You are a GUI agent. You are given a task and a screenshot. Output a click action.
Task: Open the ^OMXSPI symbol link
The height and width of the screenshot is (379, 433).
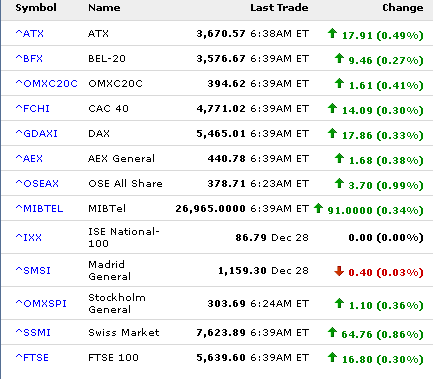41,303
